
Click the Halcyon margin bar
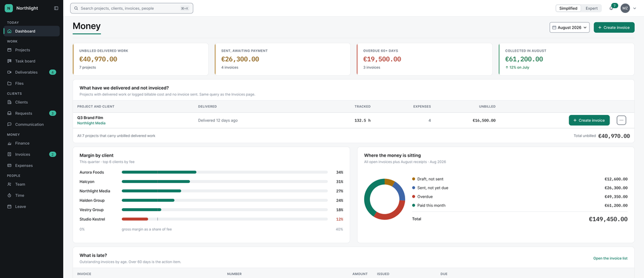(156, 181)
